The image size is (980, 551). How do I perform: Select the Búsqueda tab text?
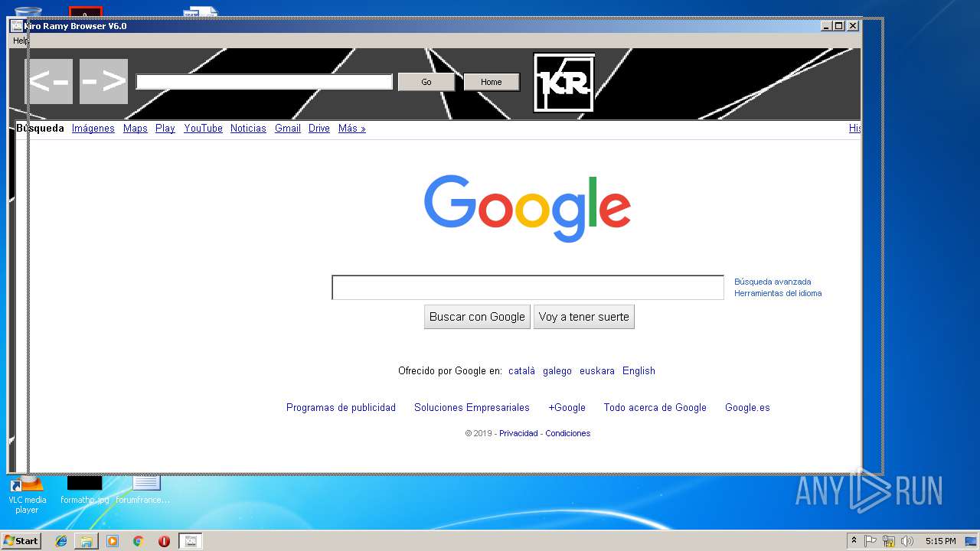pyautogui.click(x=40, y=129)
